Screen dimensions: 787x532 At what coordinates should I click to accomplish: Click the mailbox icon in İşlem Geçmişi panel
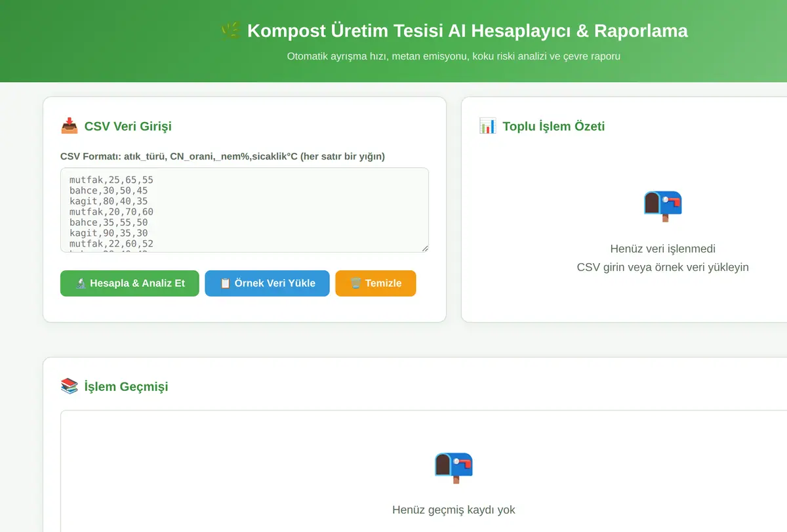(453, 467)
